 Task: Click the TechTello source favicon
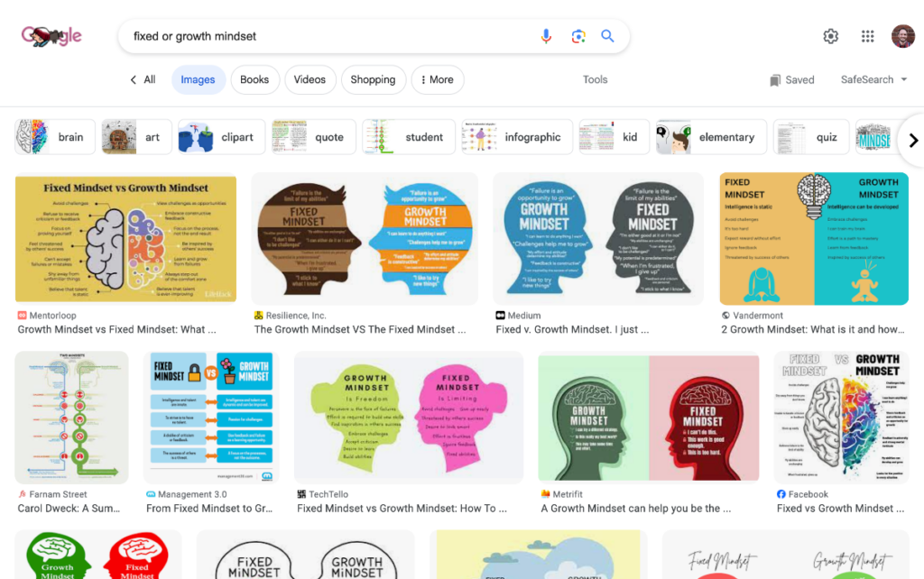pyautogui.click(x=301, y=494)
